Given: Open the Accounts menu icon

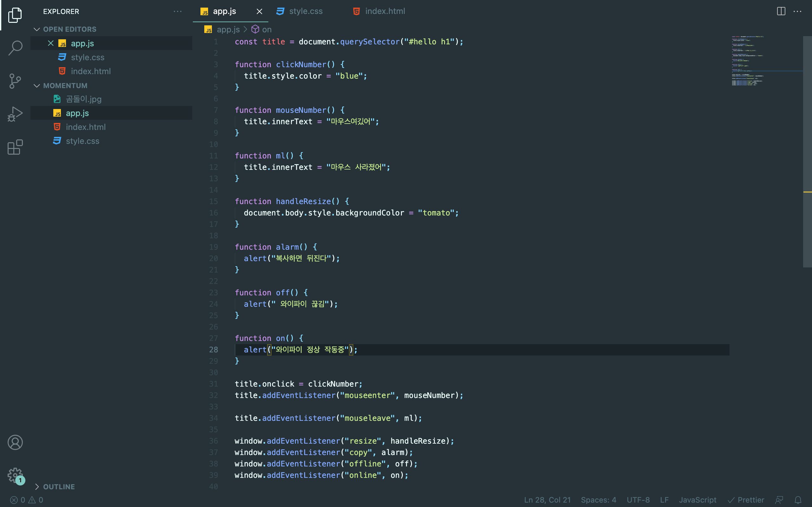Looking at the screenshot, I should (x=15, y=442).
